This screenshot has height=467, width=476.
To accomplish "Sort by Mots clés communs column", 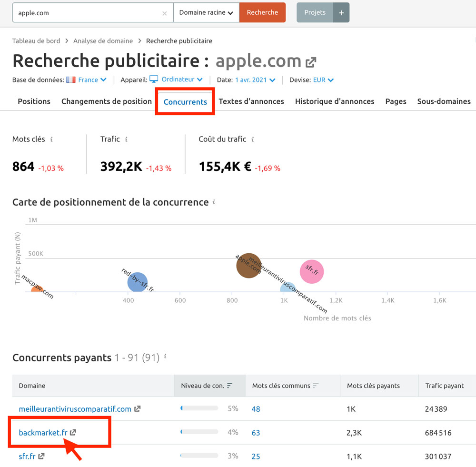I will tap(293, 386).
